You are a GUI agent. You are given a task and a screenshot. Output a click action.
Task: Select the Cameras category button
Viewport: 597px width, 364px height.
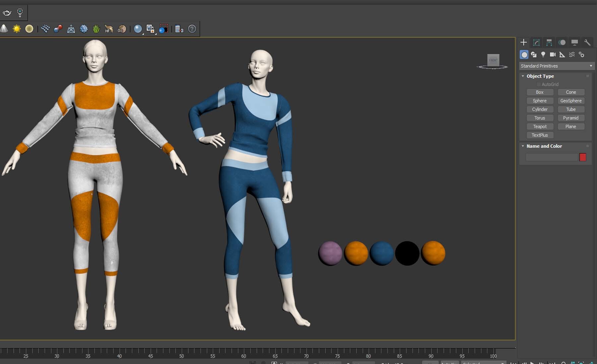553,55
